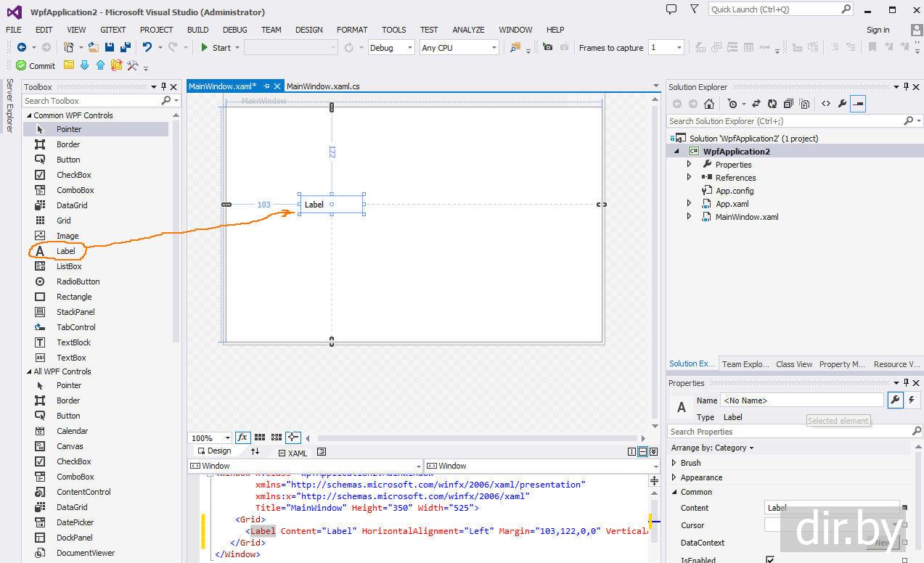Viewport: 924px width, 563px height.
Task: Open Properties wrench icon in Solution Explorer
Action: tap(842, 104)
